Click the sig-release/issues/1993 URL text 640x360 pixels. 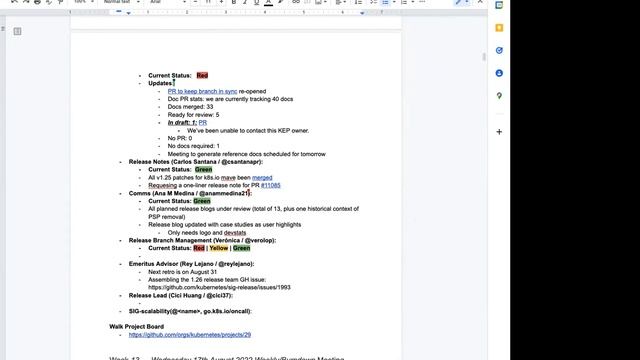pyautogui.click(x=219, y=287)
